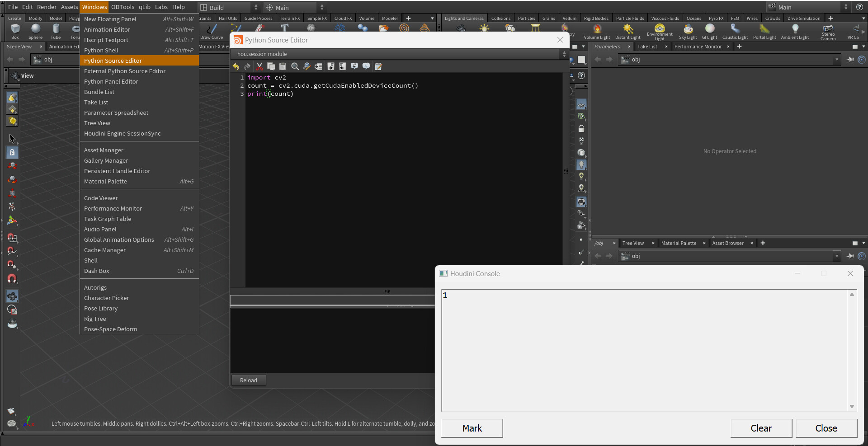Open the Main radial menu dropdown
The height and width of the screenshot is (446, 868).
(x=295, y=8)
